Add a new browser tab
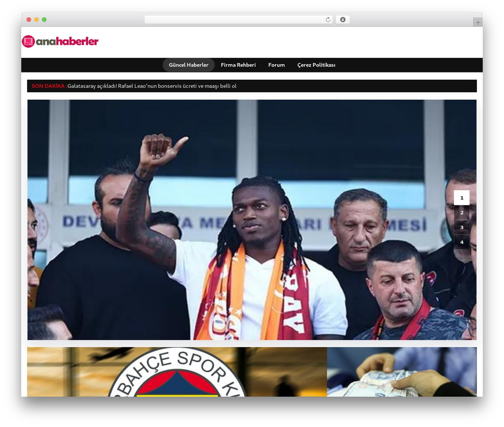504x427 pixels. point(478,22)
